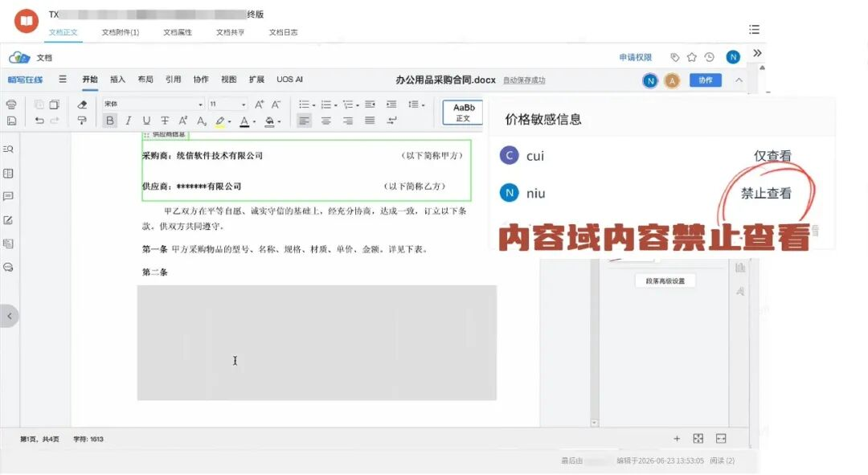
Task: Click the copy icon in the toolbar
Action: (x=55, y=104)
